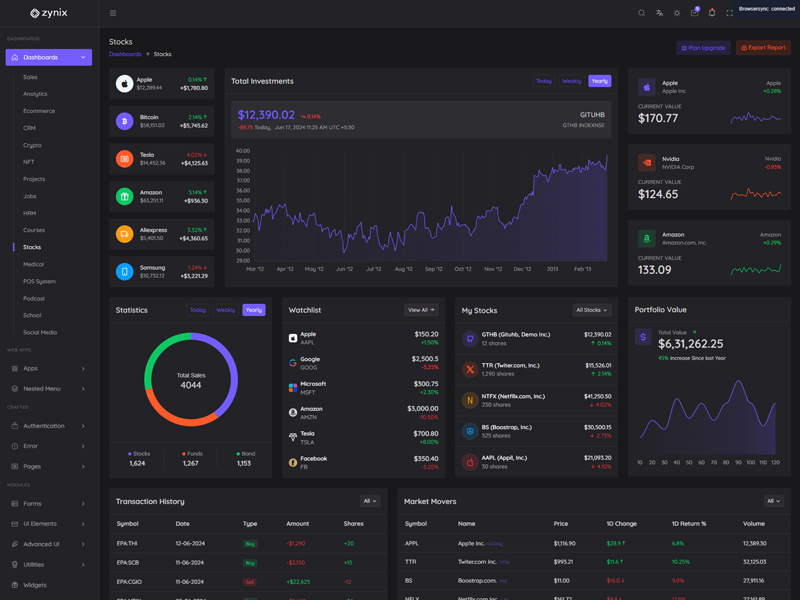Expand the Authentication sidebar menu
The image size is (800, 600).
pos(48,426)
